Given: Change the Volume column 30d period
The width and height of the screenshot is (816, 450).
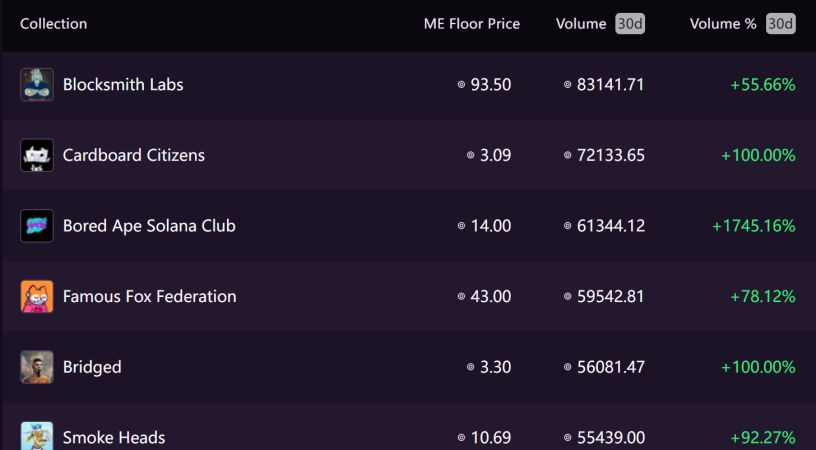Looking at the screenshot, I should point(630,24).
